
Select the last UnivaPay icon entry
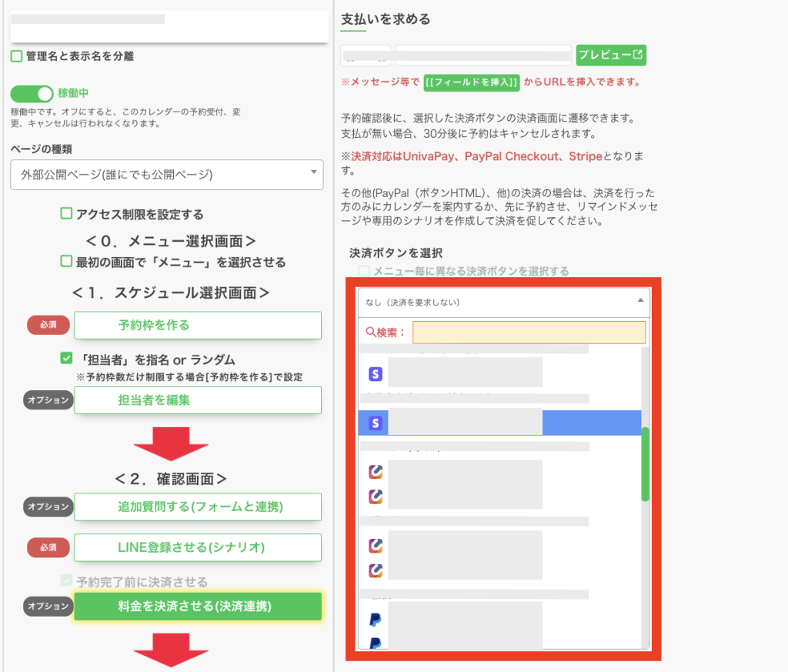376,570
